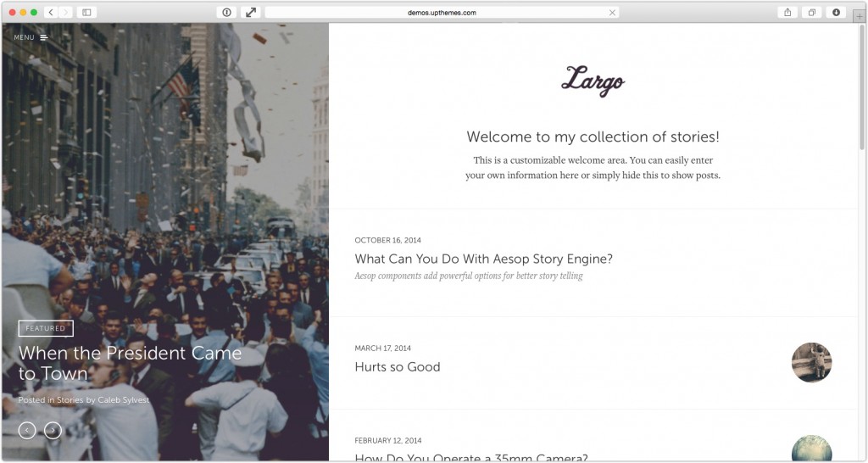The image size is (868, 463).
Task: Click the fullscreen arrows extension icon
Action: tap(251, 12)
